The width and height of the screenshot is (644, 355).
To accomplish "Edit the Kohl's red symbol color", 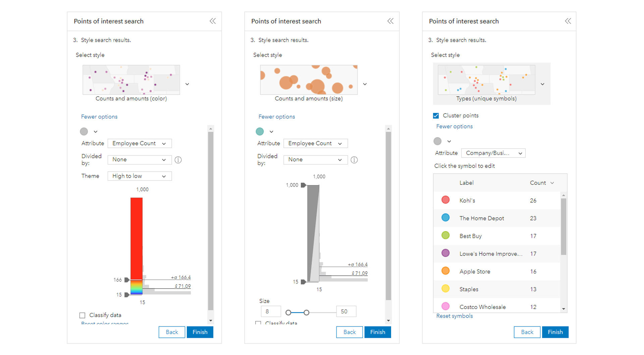I will coord(445,200).
